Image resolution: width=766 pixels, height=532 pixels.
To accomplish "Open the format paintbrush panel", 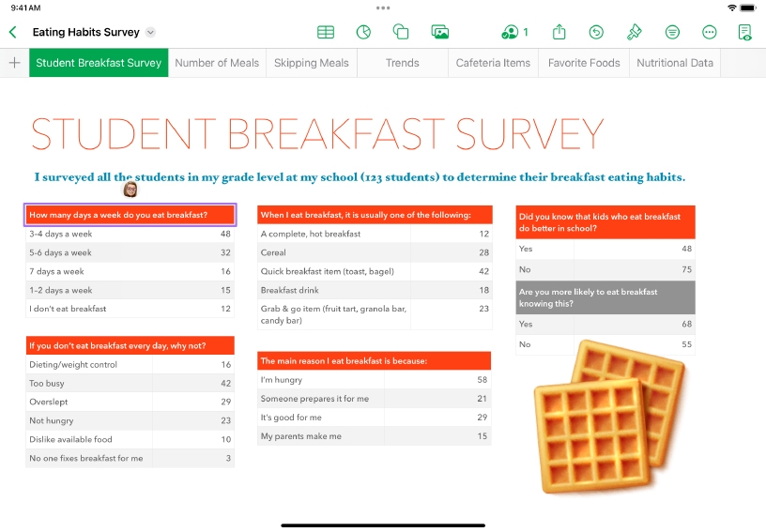I will (635, 32).
